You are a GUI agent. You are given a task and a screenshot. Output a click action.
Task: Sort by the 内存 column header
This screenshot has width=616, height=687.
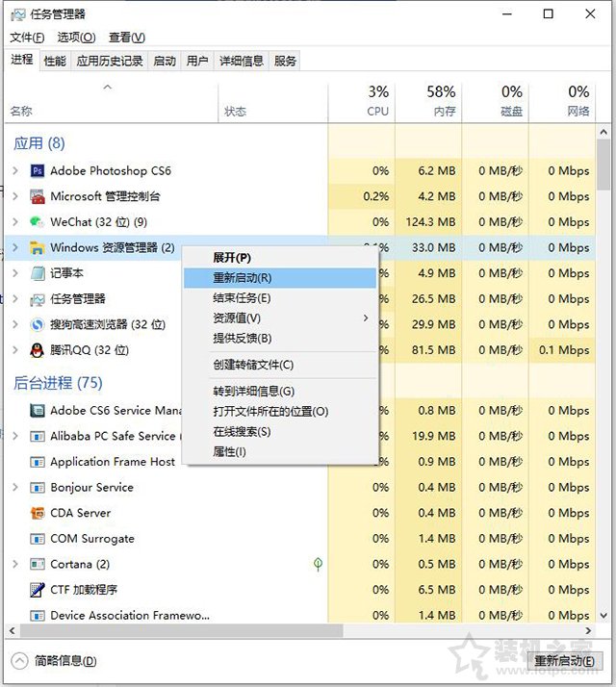click(x=428, y=102)
